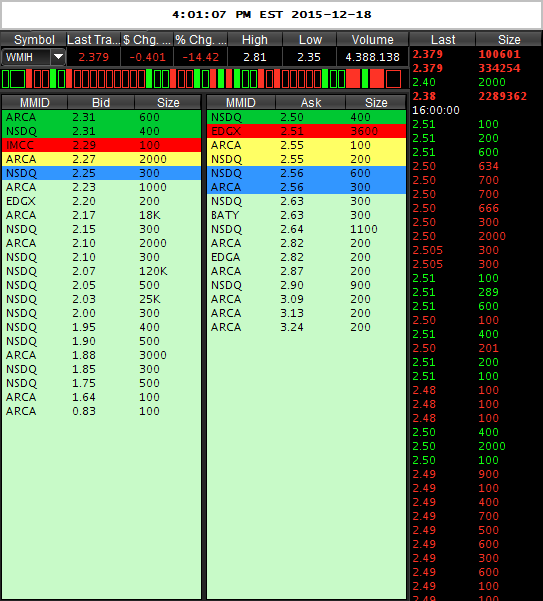This screenshot has height=601, width=543.
Task: Select ARCA bid 1.88 size 3000 row
Action: click(x=101, y=355)
